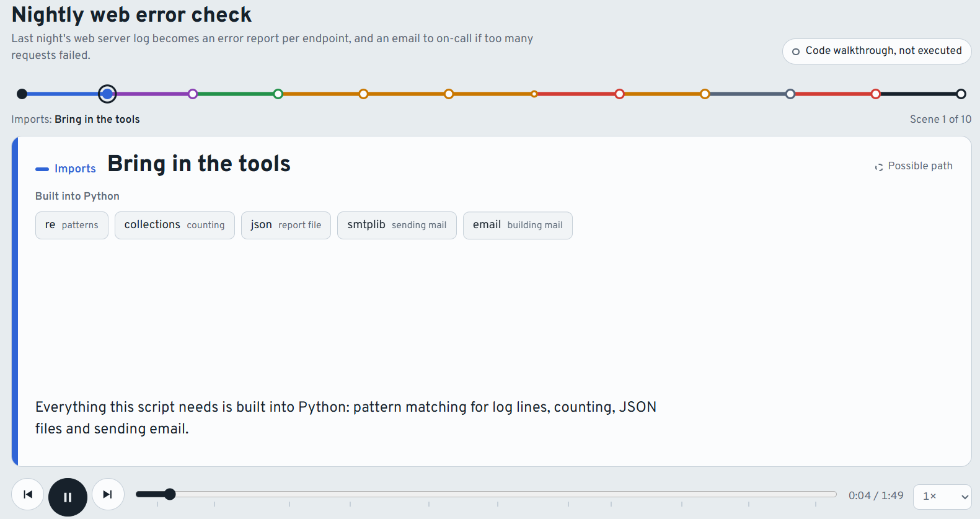The width and height of the screenshot is (980, 519).
Task: Click the 'collections counting' module chip
Action: click(x=175, y=225)
